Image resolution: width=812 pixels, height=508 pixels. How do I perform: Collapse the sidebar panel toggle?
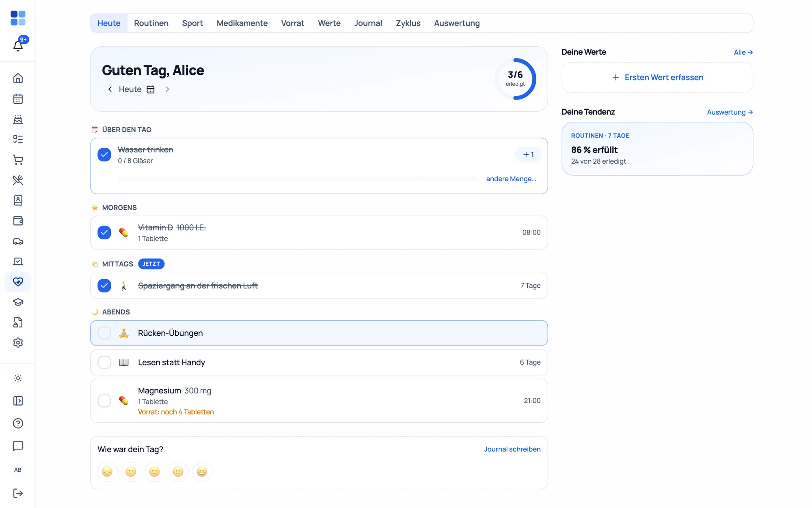point(18,401)
